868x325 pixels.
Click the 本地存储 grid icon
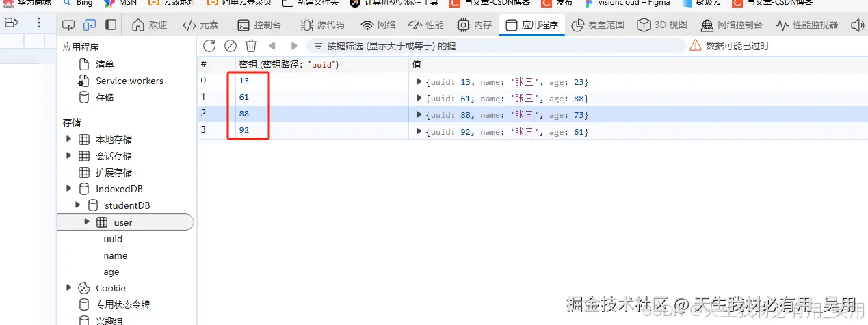click(x=84, y=140)
